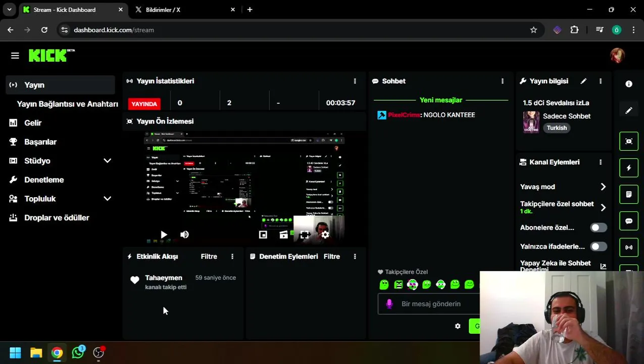This screenshot has width=644, height=364.
Task: Toggle moderation log widget in right rail
Action: [629, 194]
